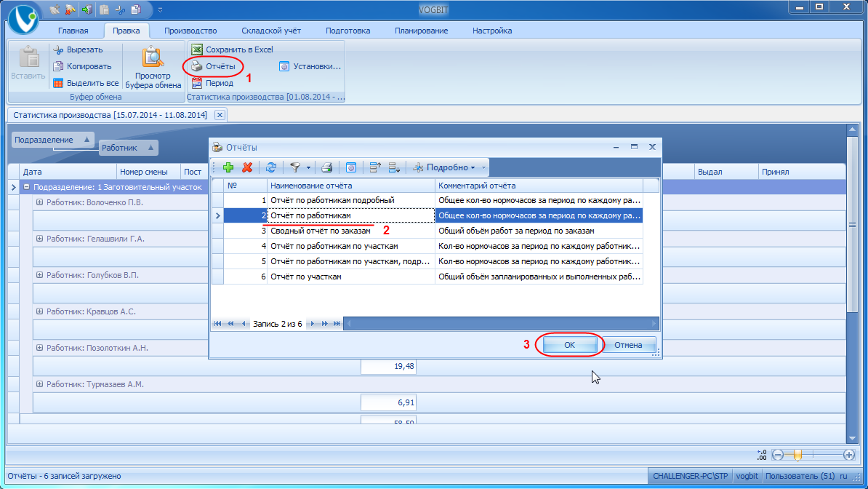Move the record down in the list
Screen dimensions: 868x489
coord(394,167)
